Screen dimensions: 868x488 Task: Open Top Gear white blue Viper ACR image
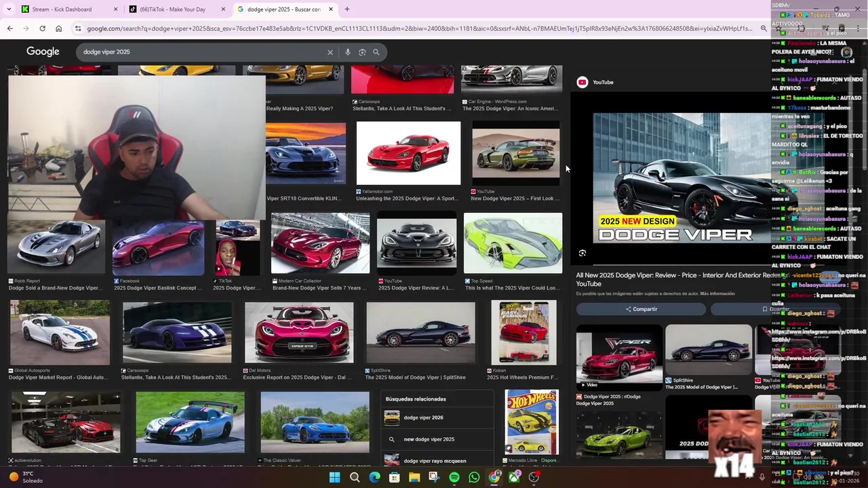(190, 422)
